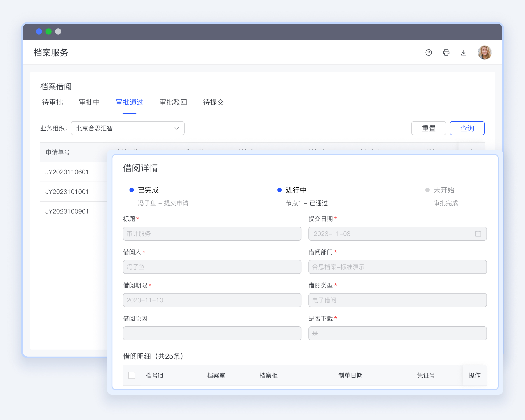Click the blue window control dot

coord(39,32)
